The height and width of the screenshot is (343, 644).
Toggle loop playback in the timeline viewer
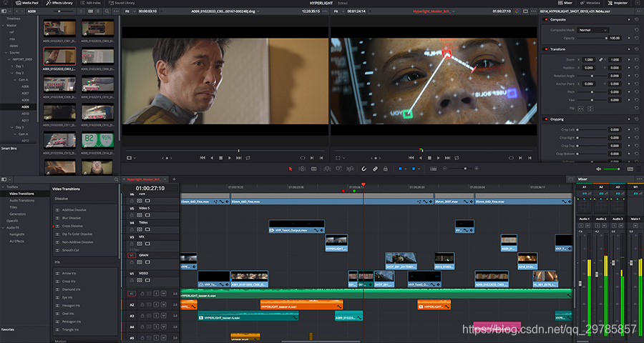pyautogui.click(x=457, y=157)
